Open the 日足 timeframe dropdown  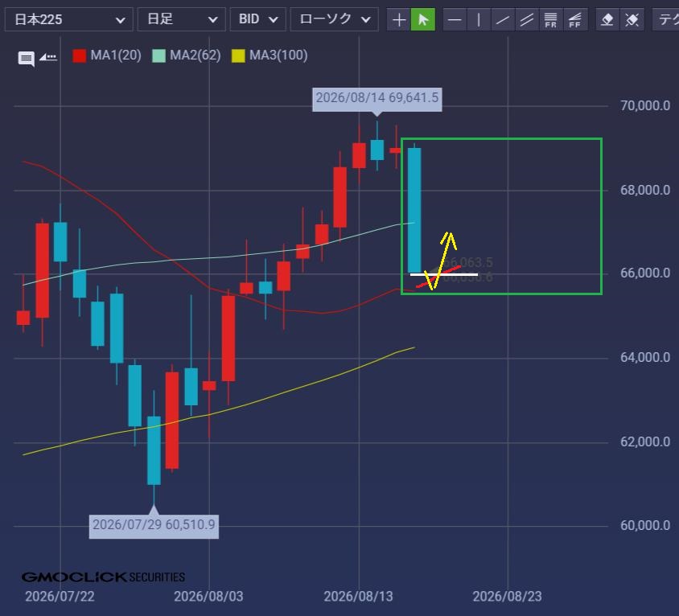tap(182, 19)
